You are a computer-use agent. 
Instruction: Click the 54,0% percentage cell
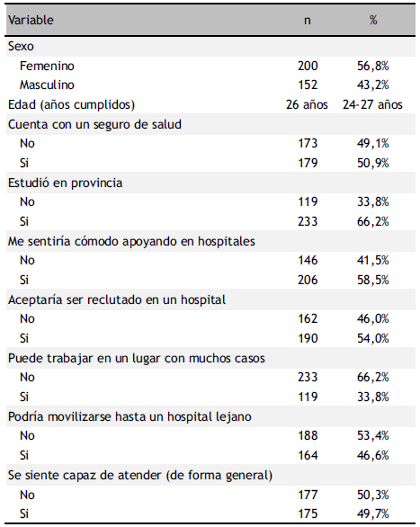[x=372, y=338]
